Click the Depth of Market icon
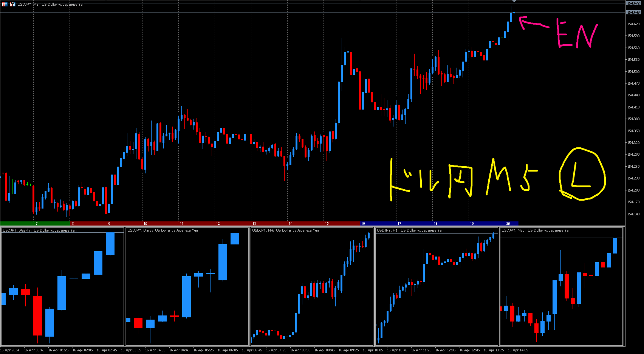644x354 pixels. 5,5
